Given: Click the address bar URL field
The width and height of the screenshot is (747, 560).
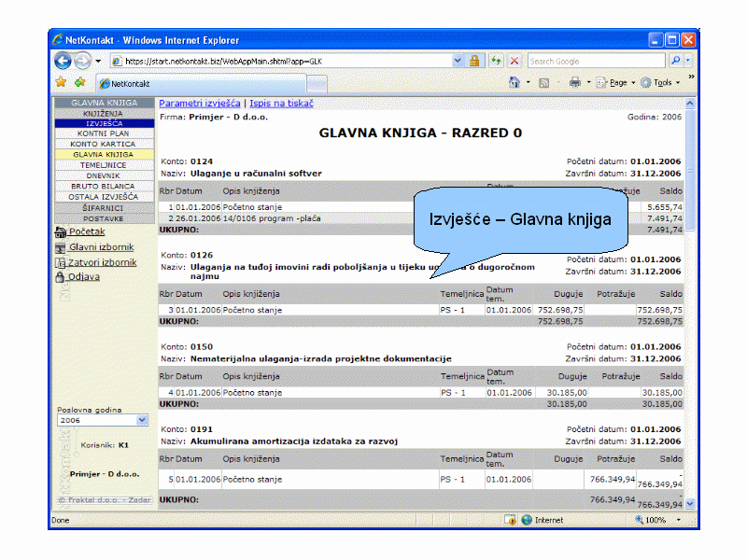Looking at the screenshot, I should pos(281,62).
